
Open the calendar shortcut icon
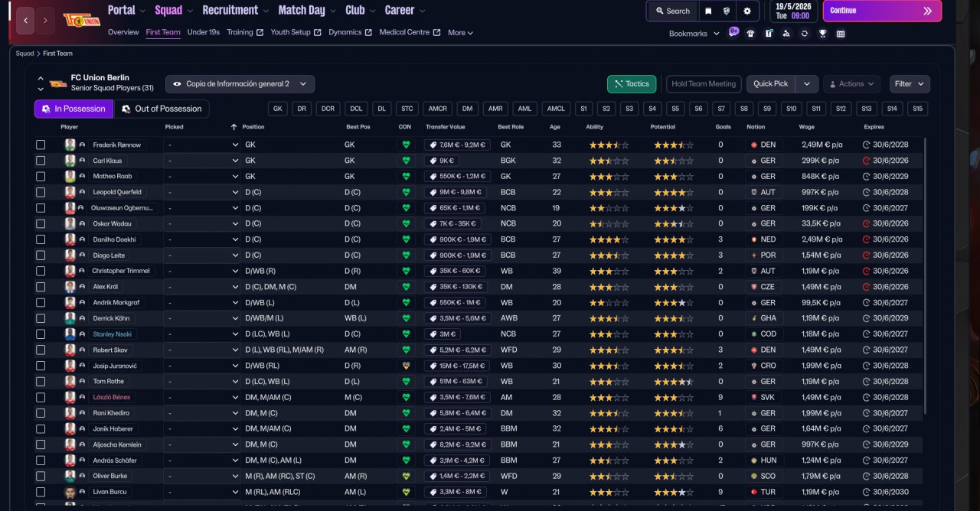[x=841, y=34]
